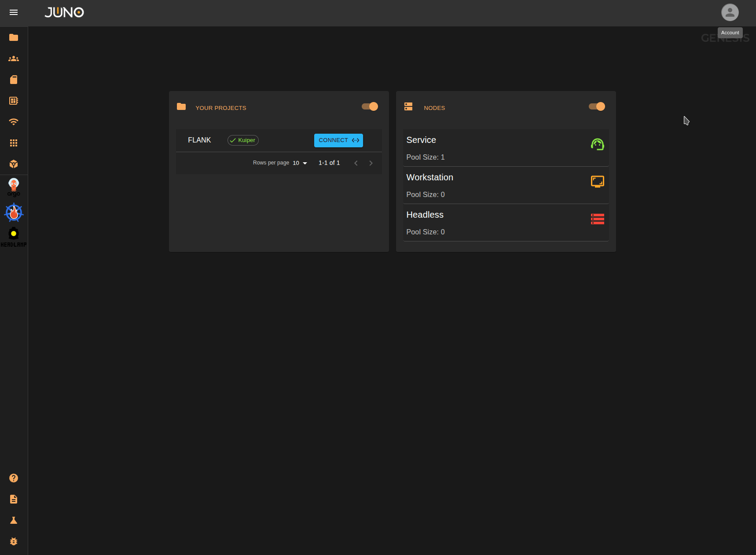
Task: Open the hamburger menu next to JUNO logo
Action: click(14, 12)
